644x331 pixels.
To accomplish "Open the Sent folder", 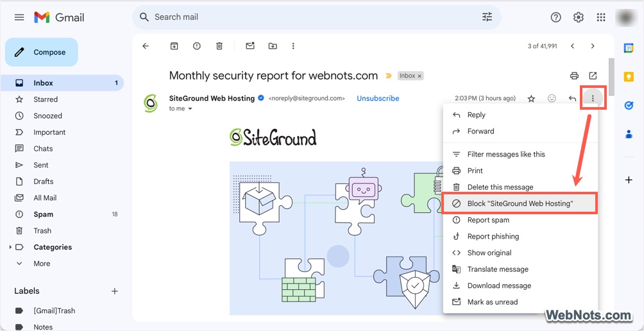I will tap(62, 165).
